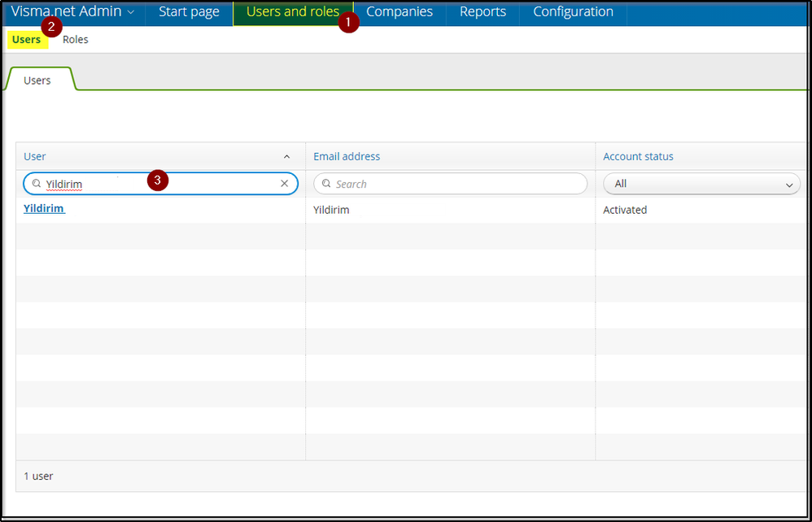The height and width of the screenshot is (522, 812).
Task: Clear the User search field with X
Action: point(284,183)
